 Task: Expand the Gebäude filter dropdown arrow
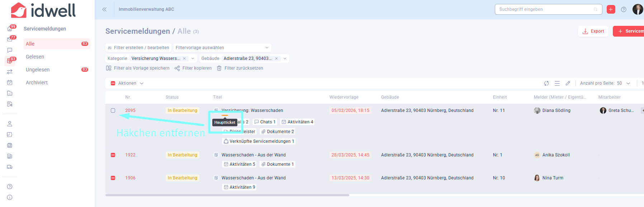coord(285,58)
